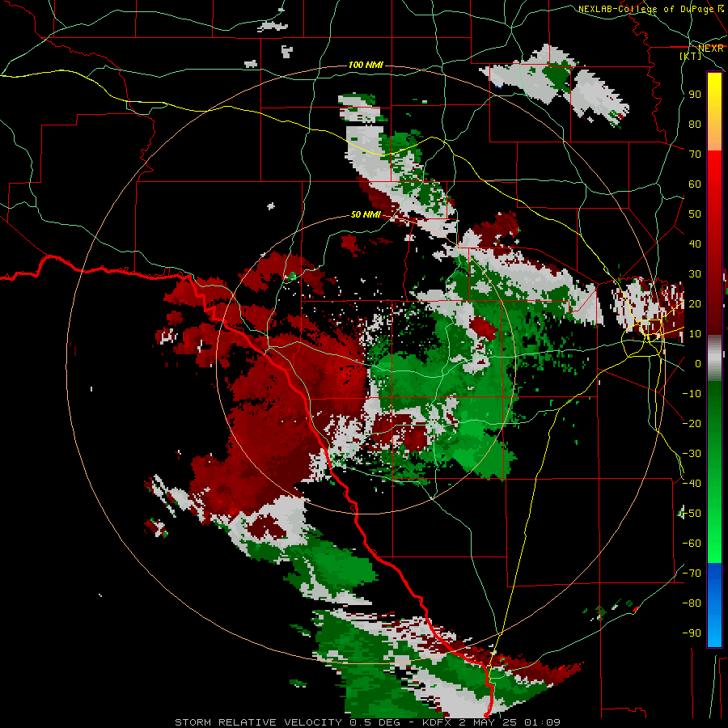Click the -10 value on the velocity scale
The height and width of the screenshot is (728, 728).
pyautogui.click(x=692, y=394)
